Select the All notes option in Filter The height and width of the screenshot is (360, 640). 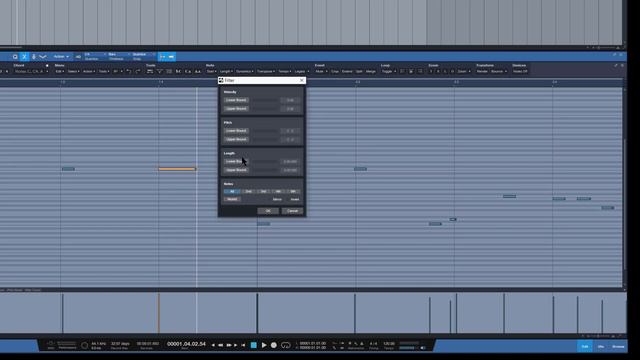click(232, 191)
